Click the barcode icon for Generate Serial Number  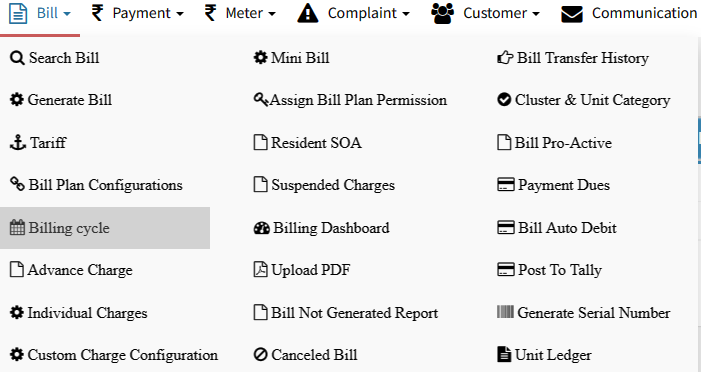[505, 312]
